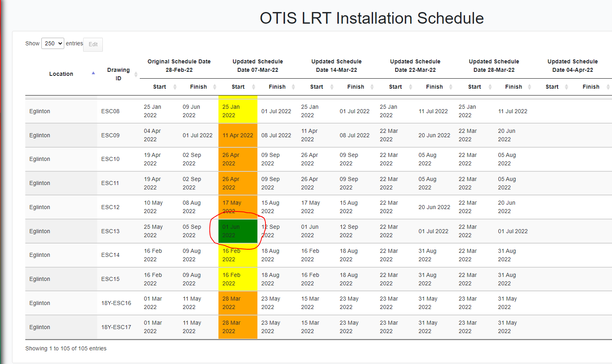This screenshot has width=612, height=364.
Task: Select the green 01 Jun 2022 cell
Action: point(238,231)
